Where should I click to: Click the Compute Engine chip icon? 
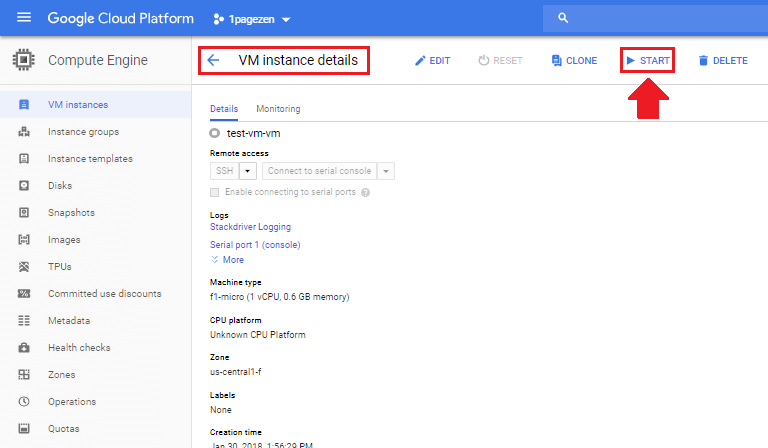click(23, 60)
